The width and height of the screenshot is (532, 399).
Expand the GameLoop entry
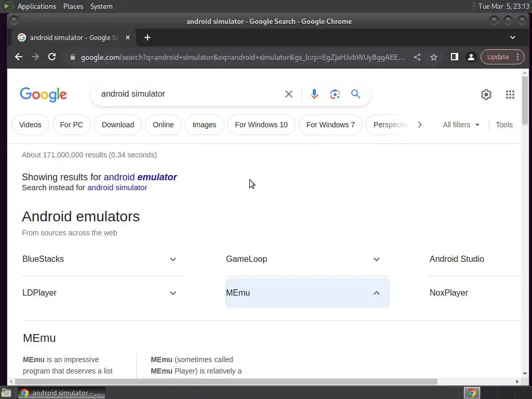308,259
